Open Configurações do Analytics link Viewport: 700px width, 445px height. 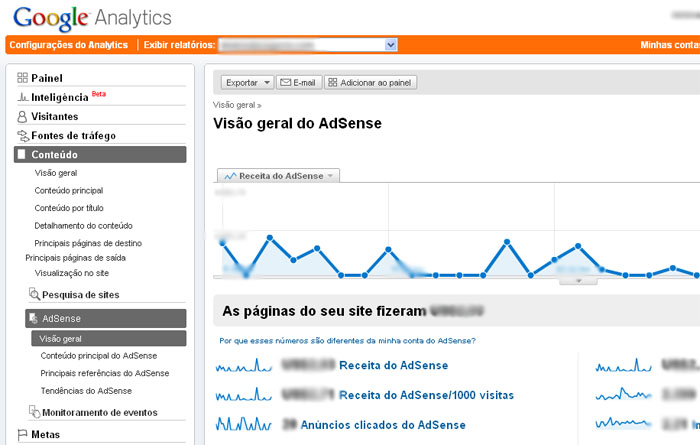click(x=69, y=45)
